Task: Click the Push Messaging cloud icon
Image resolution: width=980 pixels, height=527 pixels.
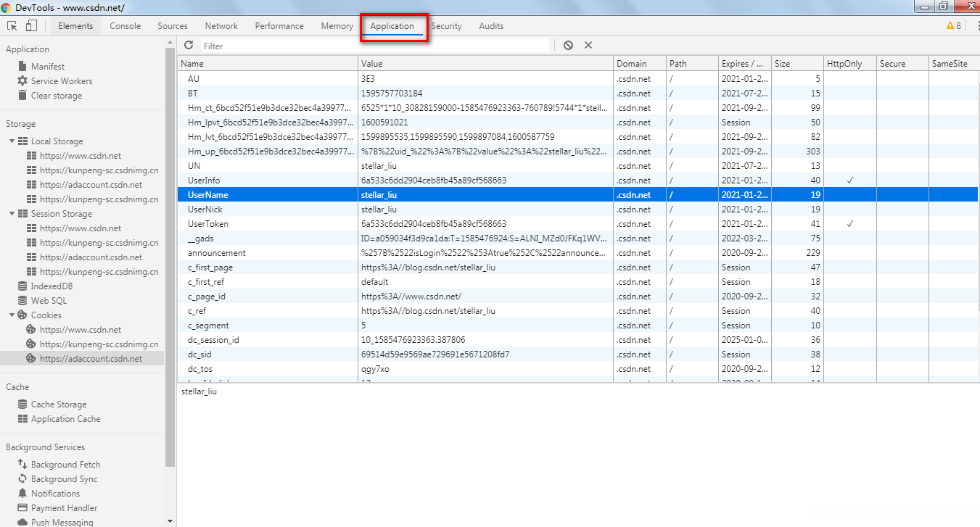Action: coord(22,522)
